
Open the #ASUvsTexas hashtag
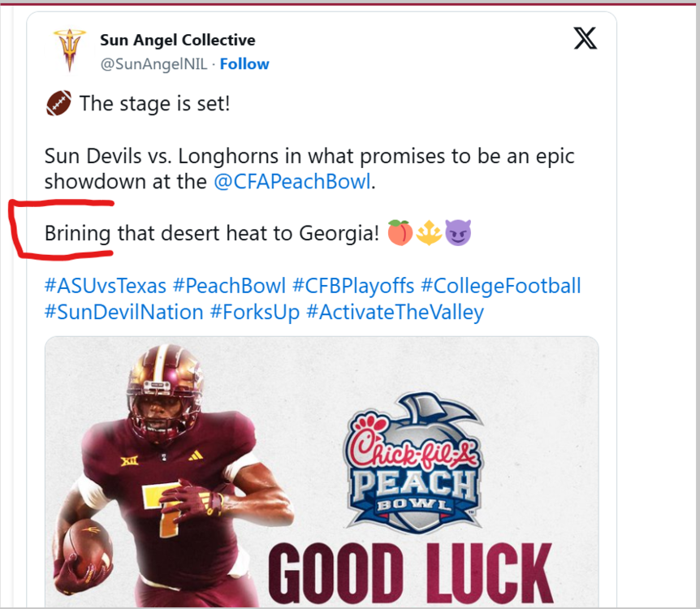pyautogui.click(x=106, y=286)
